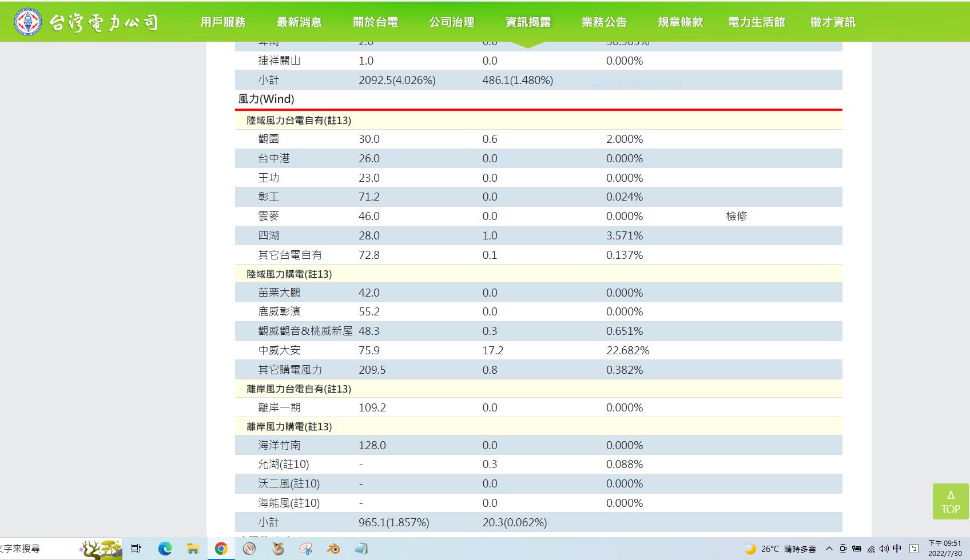Open the 資訊揭露 menu
The width and height of the screenshot is (970, 560).
[528, 22]
